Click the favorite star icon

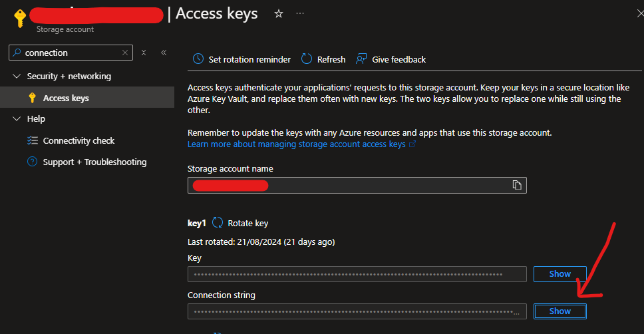[279, 14]
